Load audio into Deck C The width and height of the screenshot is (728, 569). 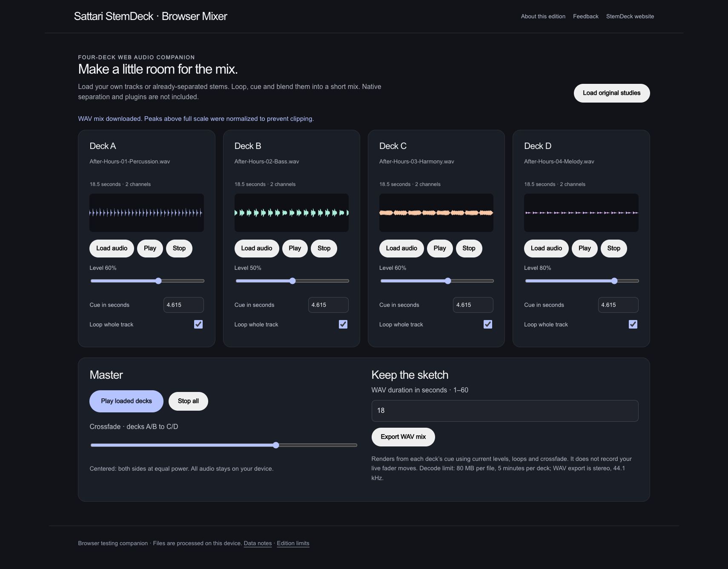(x=401, y=249)
